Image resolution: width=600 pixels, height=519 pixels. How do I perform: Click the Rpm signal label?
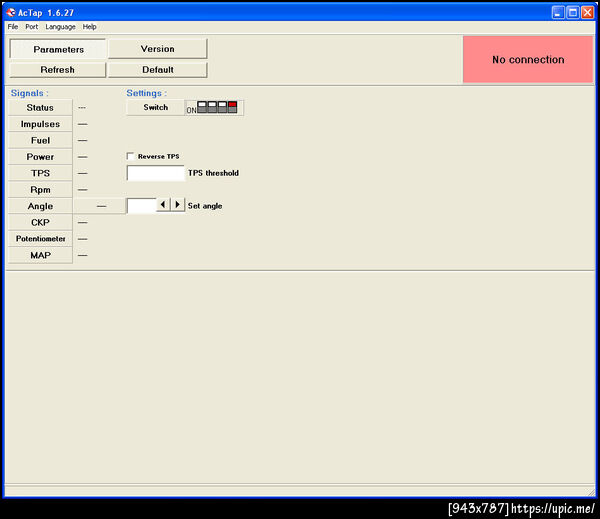(40, 189)
